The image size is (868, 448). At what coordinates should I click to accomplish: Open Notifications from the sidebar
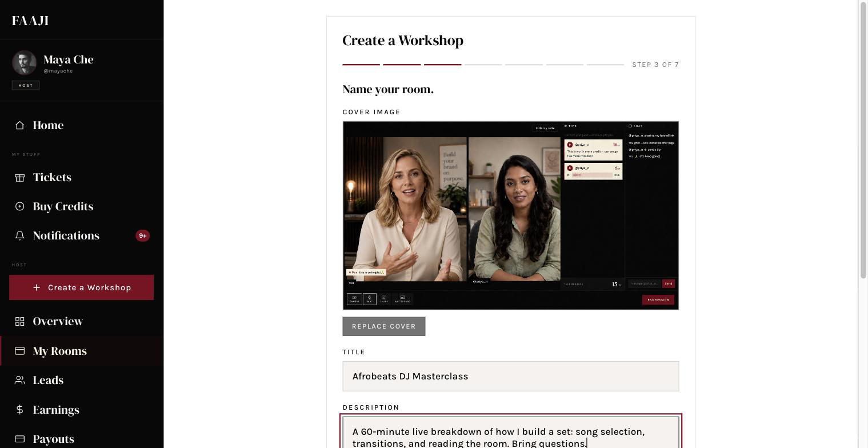82,235
